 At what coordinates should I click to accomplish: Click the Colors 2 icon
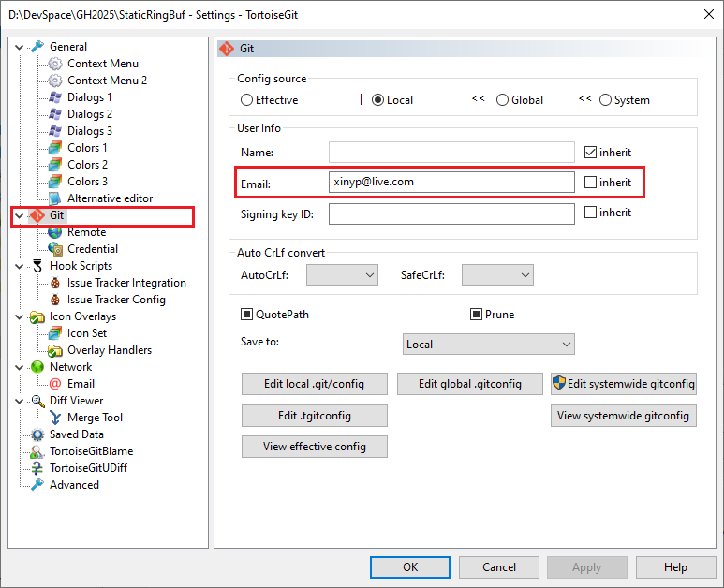click(x=55, y=165)
